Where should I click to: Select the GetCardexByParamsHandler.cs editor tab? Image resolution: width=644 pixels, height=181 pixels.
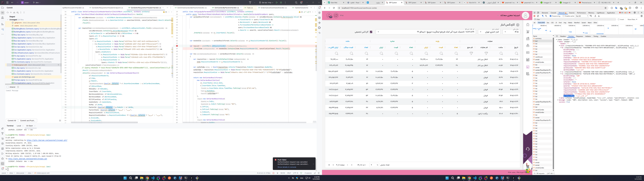click(227, 8)
